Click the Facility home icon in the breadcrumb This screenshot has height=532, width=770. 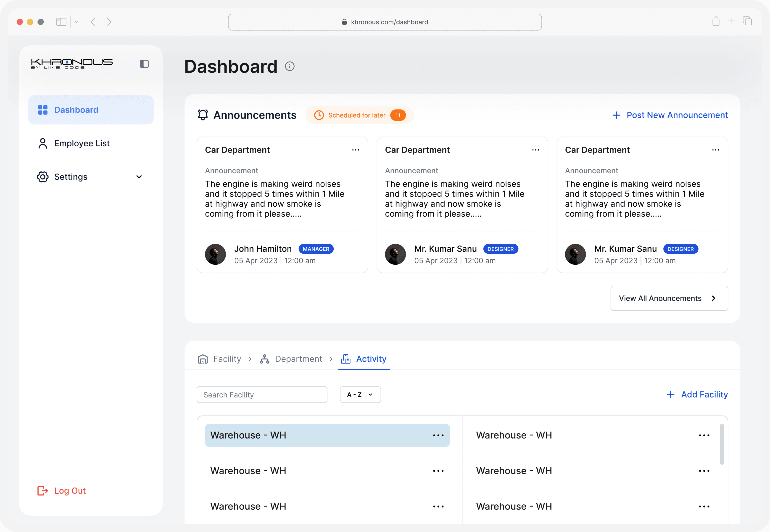tap(203, 359)
